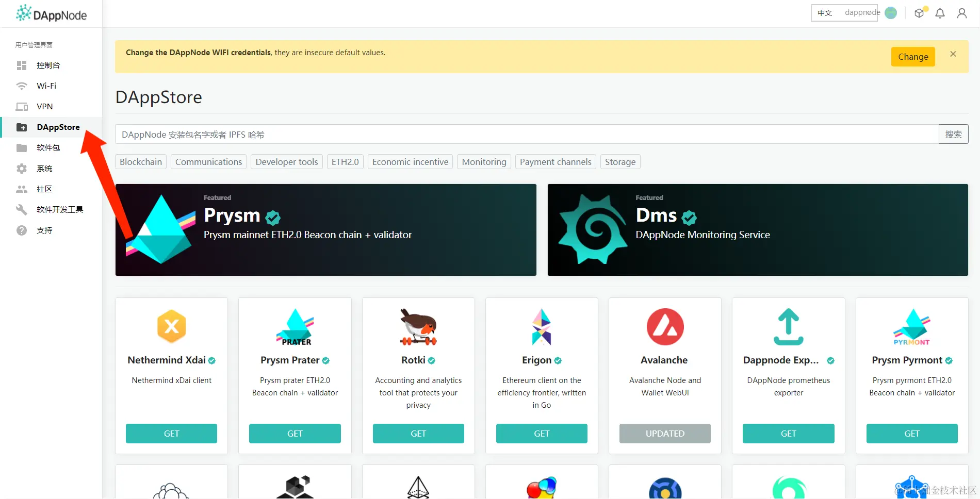Open the featured Dms banner
Screen dimensions: 980x499
[758, 230]
